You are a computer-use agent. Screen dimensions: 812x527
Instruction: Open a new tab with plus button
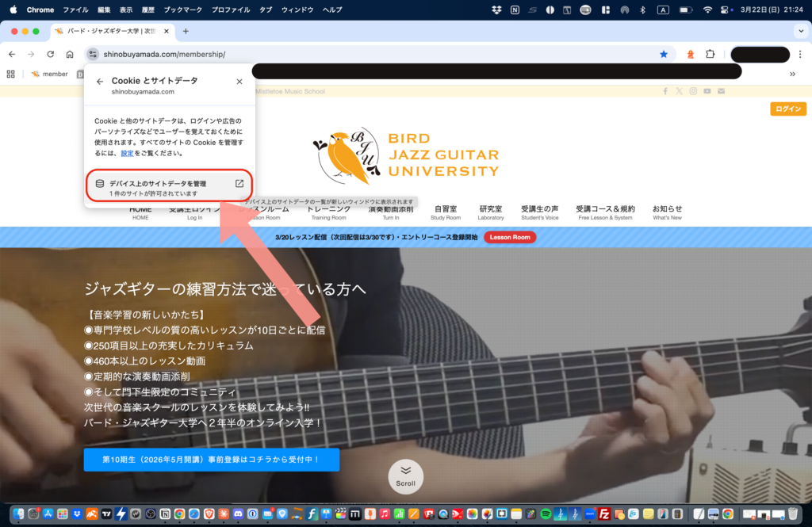pyautogui.click(x=186, y=31)
